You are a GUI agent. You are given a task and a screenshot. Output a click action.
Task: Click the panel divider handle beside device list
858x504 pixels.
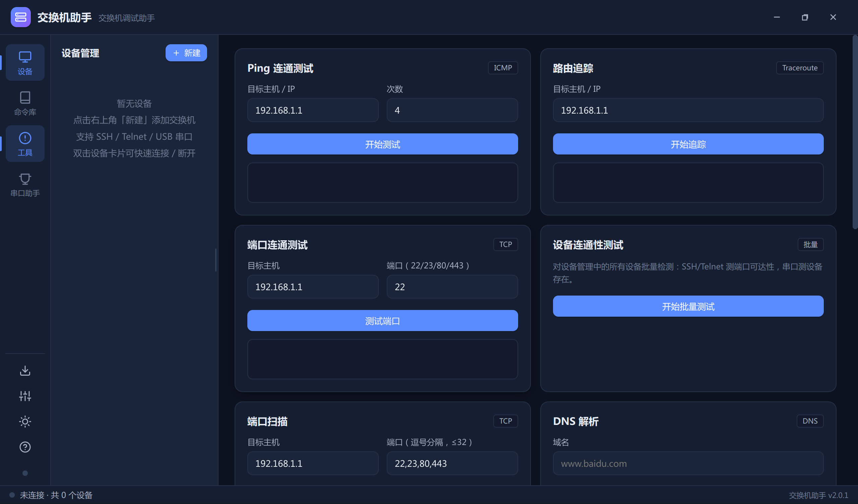[216, 260]
